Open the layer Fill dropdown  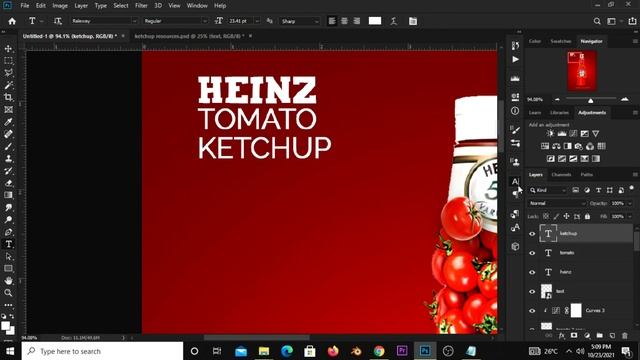(x=630, y=216)
